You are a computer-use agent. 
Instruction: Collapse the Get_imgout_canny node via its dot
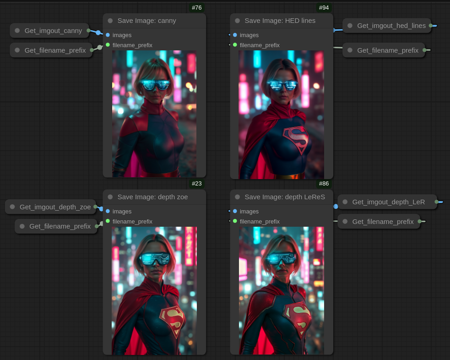click(17, 31)
